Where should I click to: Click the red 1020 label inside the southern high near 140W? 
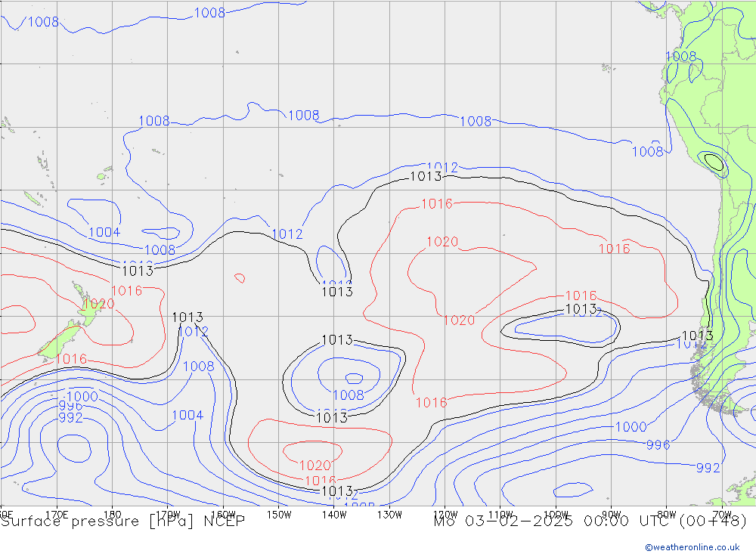(314, 466)
